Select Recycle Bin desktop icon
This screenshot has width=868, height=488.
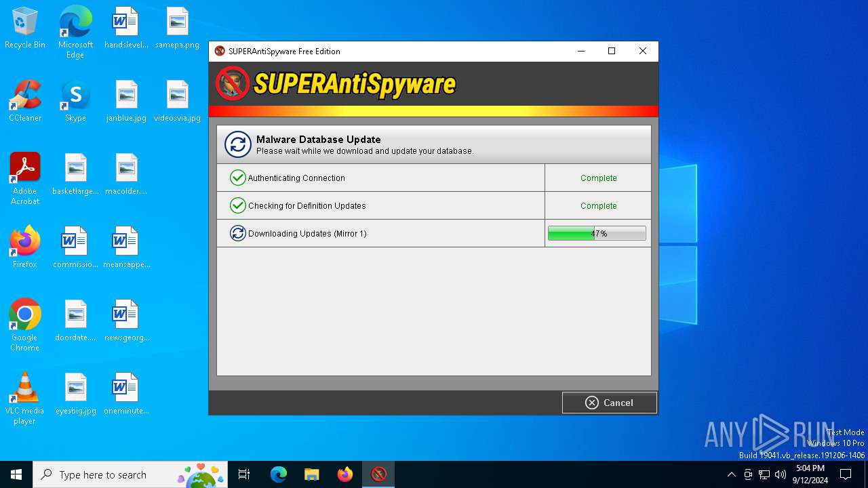tap(25, 28)
